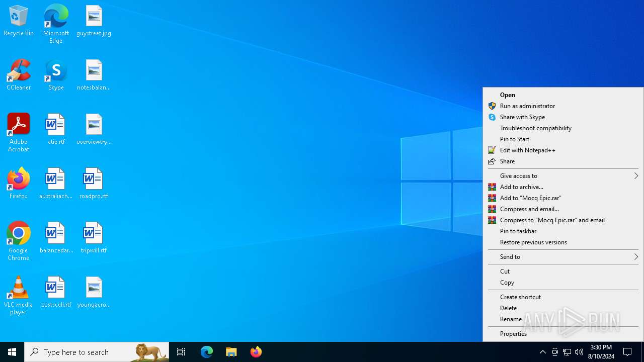Choose Compress and email...
Screen dimensions: 644x362
click(x=563, y=209)
